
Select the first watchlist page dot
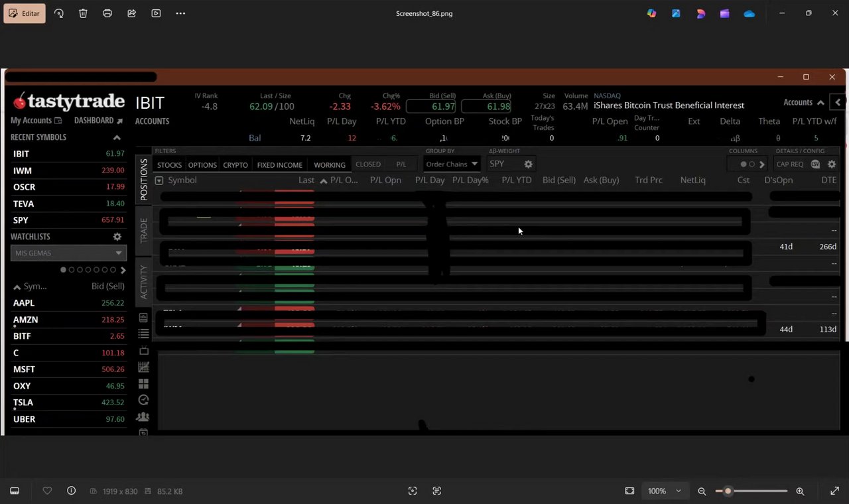(64, 270)
